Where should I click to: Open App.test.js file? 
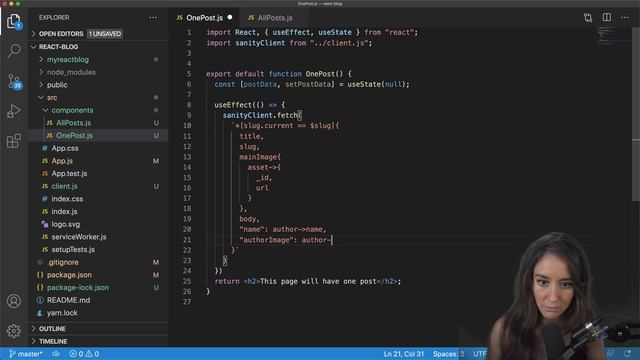click(98, 173)
